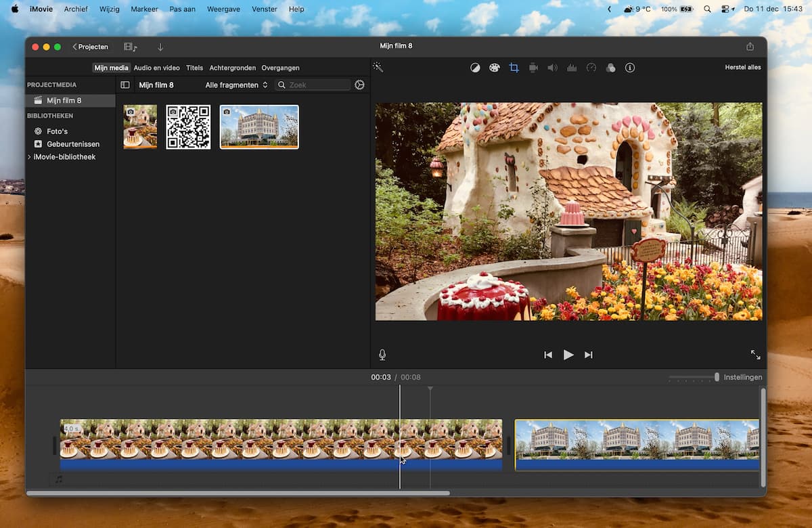
Task: Select the Crop tool in the viewer toolbar
Action: point(514,67)
